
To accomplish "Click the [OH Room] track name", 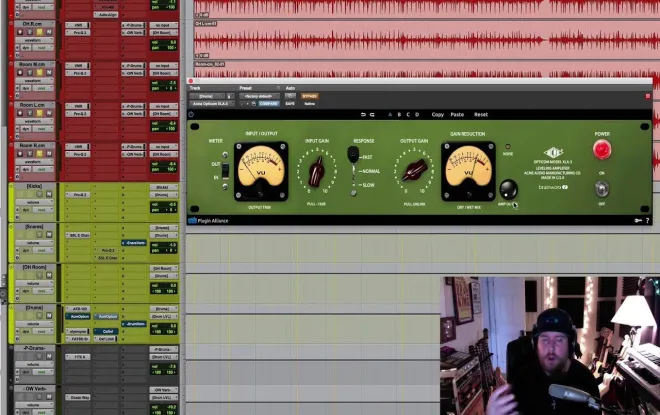I will pos(34,267).
